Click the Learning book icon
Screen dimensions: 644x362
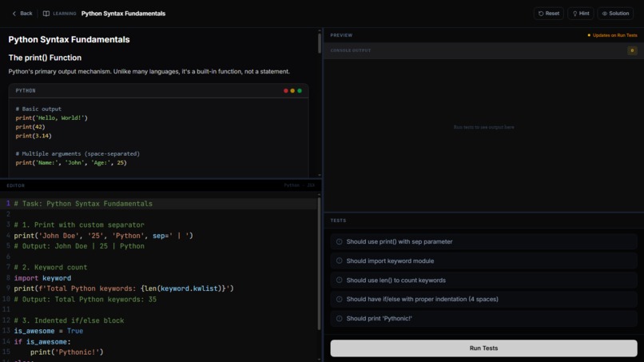tap(46, 14)
